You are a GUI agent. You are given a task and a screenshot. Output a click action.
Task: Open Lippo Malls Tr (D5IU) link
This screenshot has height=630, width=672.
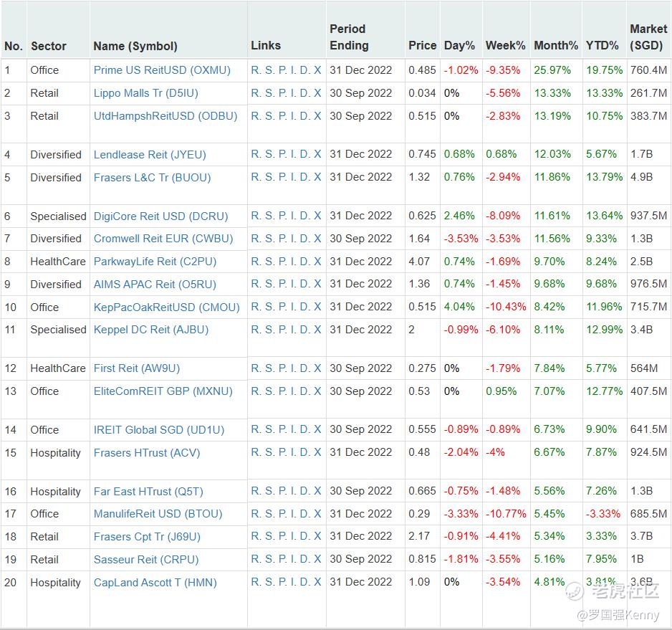click(145, 93)
